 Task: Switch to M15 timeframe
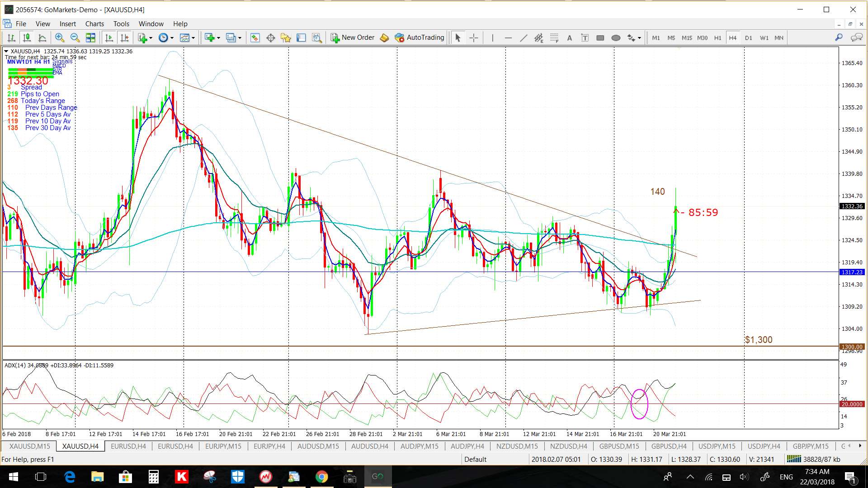[x=687, y=38]
